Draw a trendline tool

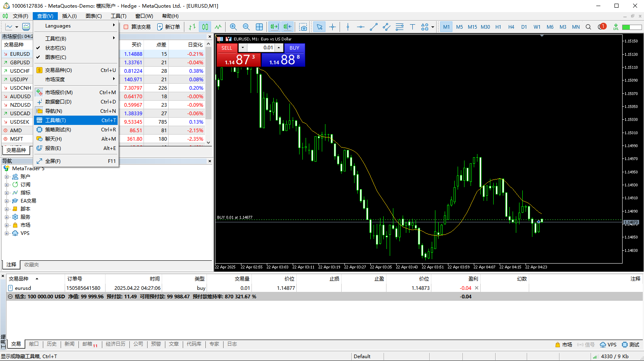[x=374, y=27]
